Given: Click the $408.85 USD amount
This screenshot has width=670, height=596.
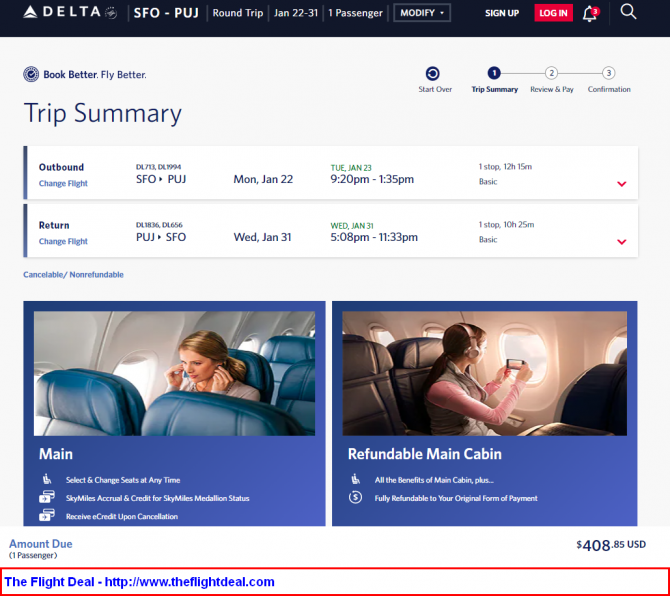Looking at the screenshot, I should click(x=611, y=545).
